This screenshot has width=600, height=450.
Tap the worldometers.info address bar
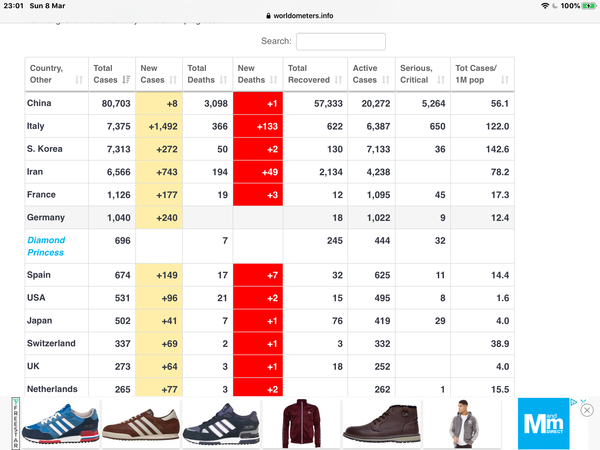coord(300,16)
